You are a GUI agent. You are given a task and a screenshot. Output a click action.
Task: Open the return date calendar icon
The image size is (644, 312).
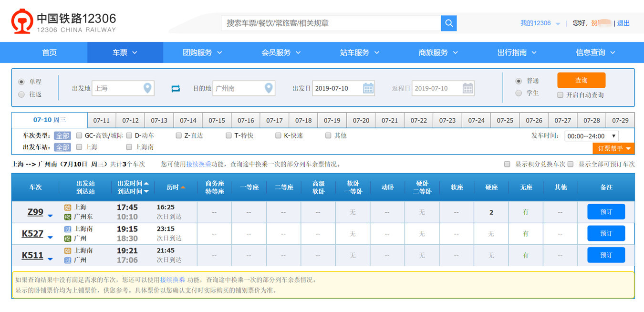pyautogui.click(x=468, y=88)
